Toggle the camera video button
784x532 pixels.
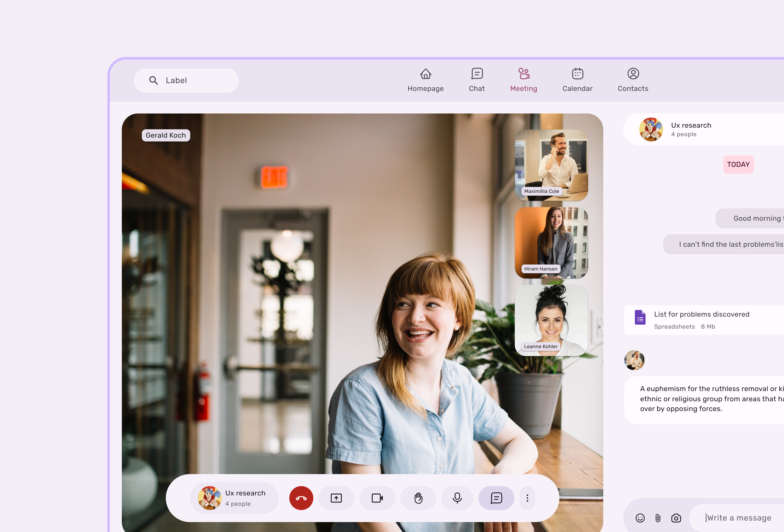coord(377,498)
